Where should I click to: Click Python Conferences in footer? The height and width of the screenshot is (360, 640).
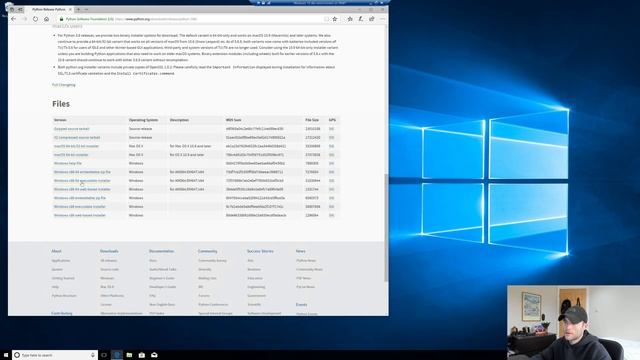tap(213, 304)
